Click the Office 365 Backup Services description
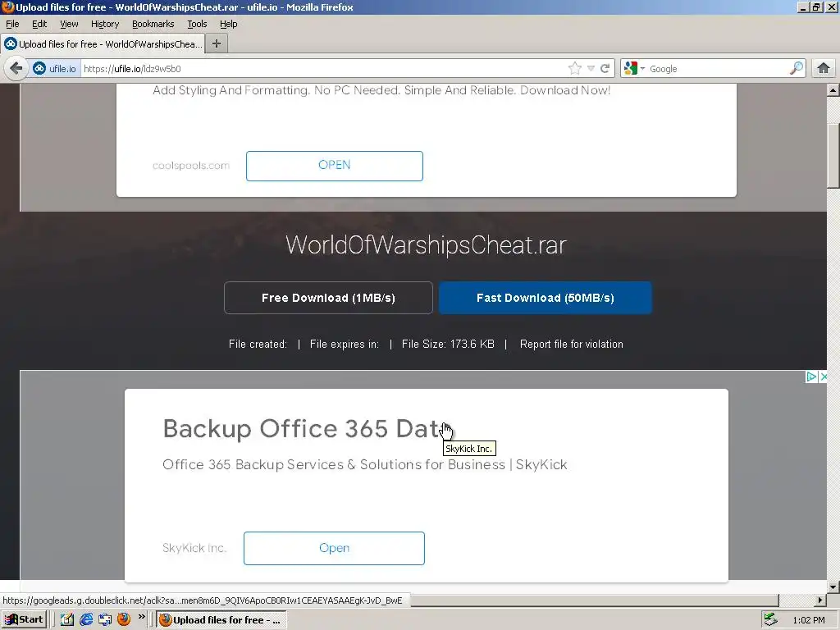840x630 pixels. 365,464
